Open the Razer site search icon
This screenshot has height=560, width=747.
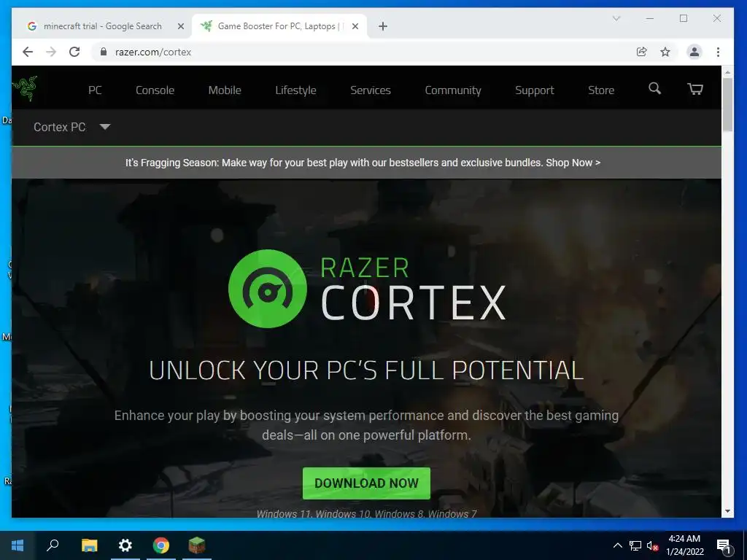pyautogui.click(x=654, y=88)
